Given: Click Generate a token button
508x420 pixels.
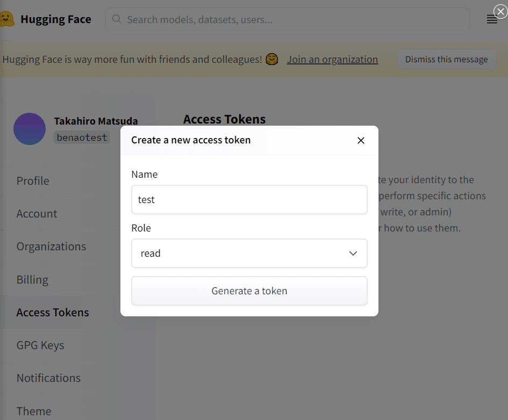Looking at the screenshot, I should coord(249,291).
